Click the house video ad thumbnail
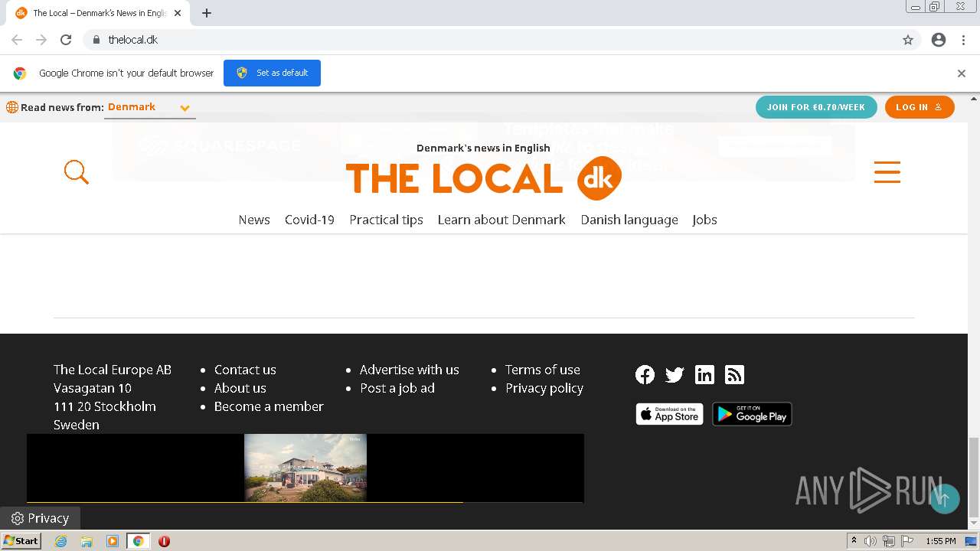The image size is (980, 551). point(305,468)
